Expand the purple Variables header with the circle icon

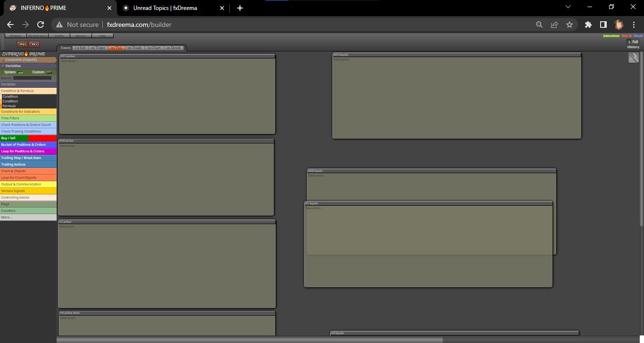pos(28,66)
